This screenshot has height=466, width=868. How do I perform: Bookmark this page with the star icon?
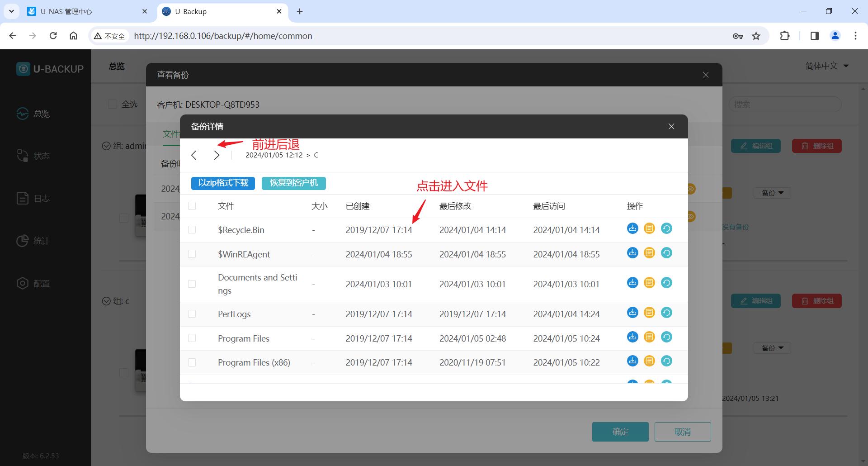point(756,36)
